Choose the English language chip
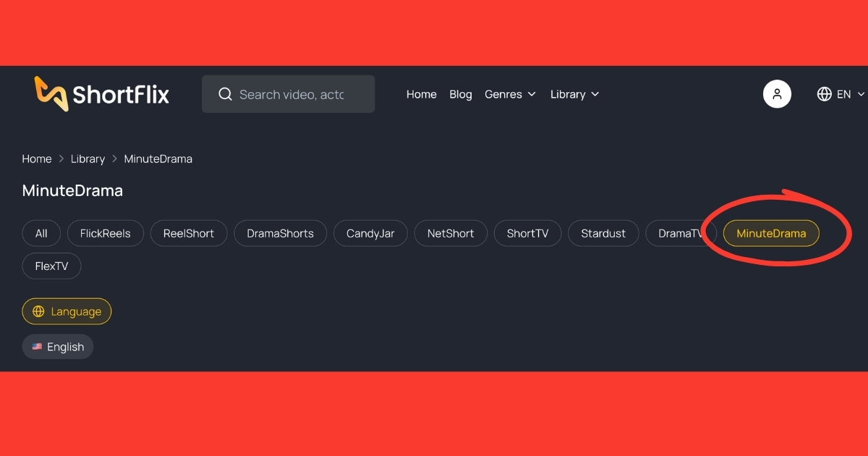Image resolution: width=868 pixels, height=456 pixels. coord(58,347)
